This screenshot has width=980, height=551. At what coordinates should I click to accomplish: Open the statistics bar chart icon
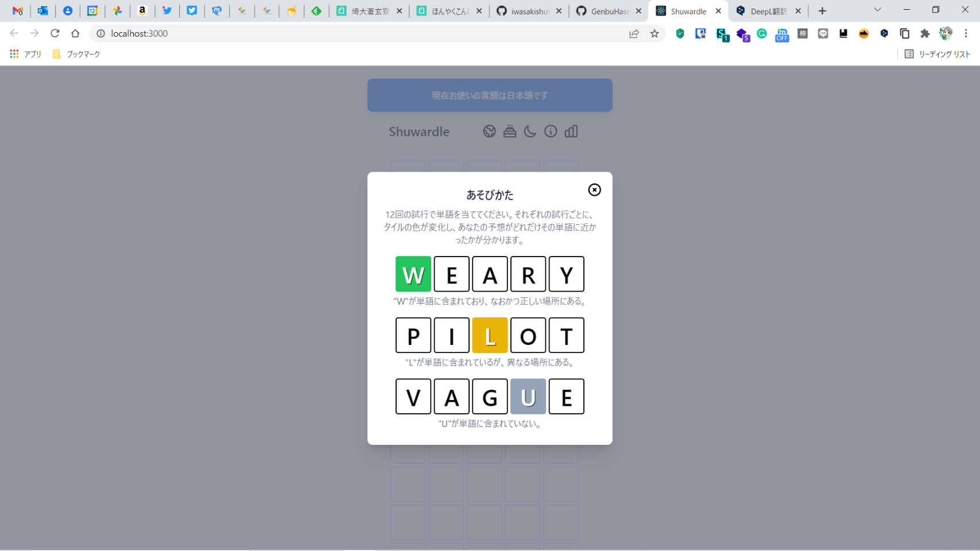point(571,131)
